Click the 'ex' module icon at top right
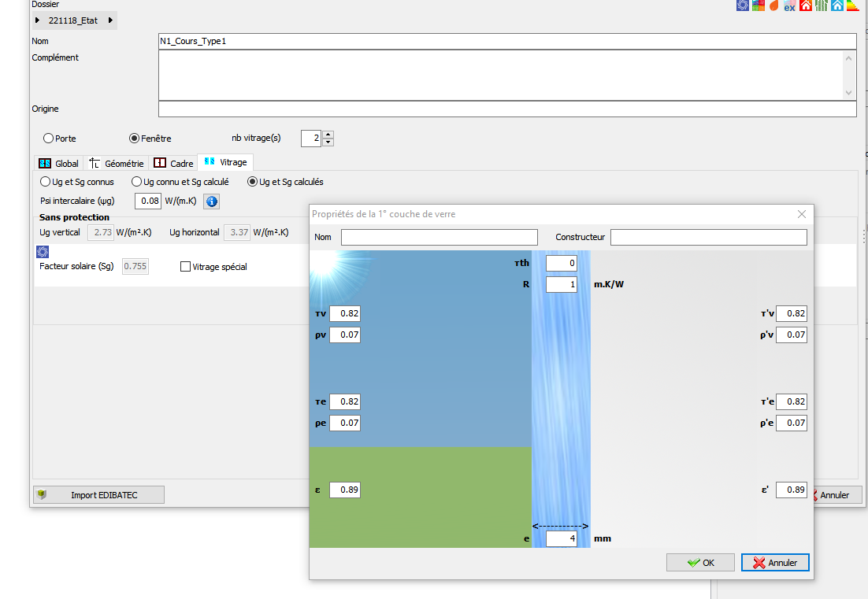 pos(789,6)
